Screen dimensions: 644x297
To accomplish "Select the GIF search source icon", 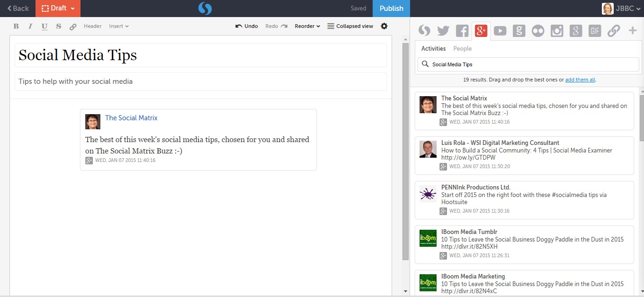I will click(595, 31).
